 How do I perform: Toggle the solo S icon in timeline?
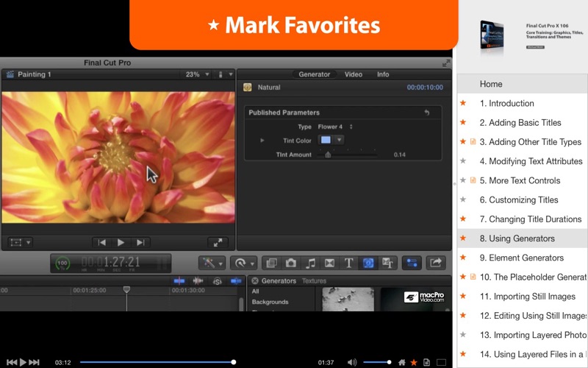(x=217, y=281)
